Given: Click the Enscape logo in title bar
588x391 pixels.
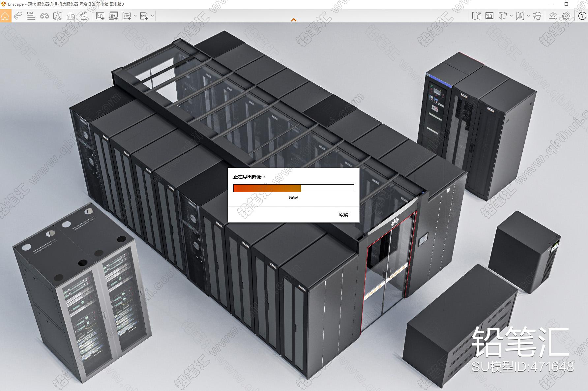Looking at the screenshot, I should (4, 4).
